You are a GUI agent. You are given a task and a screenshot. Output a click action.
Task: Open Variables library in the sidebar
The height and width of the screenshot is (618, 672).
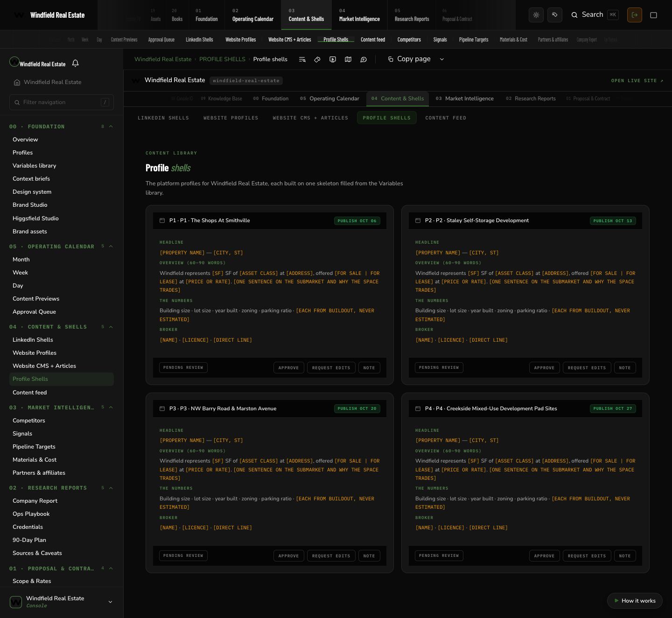[x=35, y=166]
